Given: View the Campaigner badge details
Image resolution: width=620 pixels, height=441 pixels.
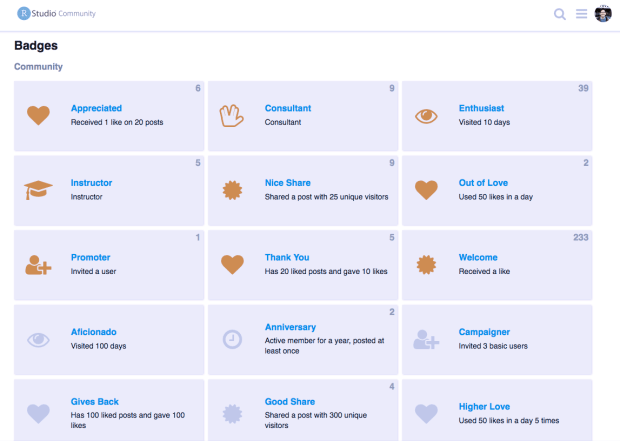Looking at the screenshot, I should coord(484,332).
